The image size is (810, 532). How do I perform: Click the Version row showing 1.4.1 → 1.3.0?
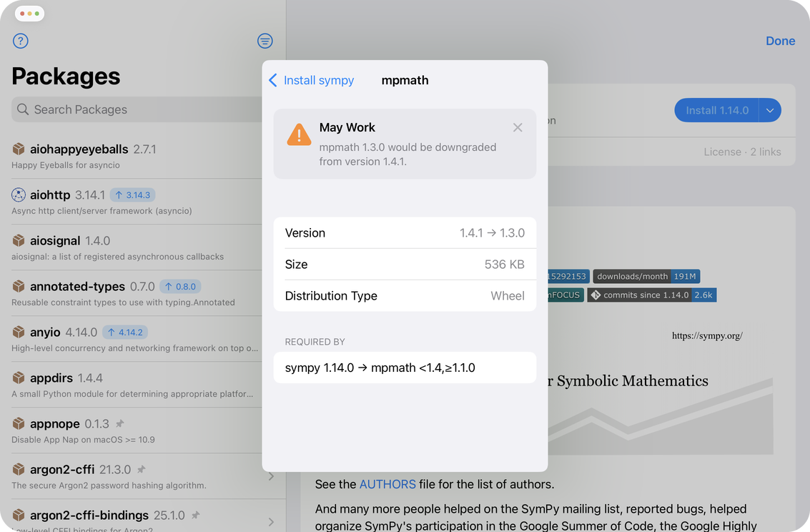(x=405, y=233)
